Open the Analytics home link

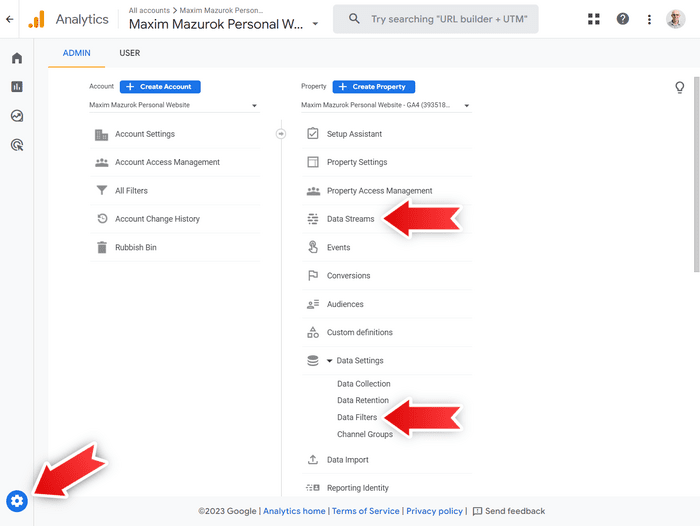[x=294, y=511]
